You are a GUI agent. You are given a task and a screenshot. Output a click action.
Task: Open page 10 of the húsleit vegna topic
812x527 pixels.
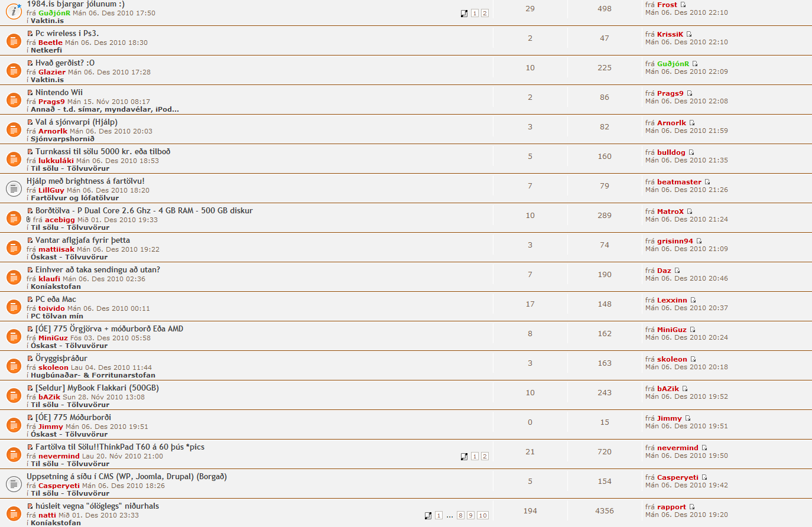[x=483, y=515]
